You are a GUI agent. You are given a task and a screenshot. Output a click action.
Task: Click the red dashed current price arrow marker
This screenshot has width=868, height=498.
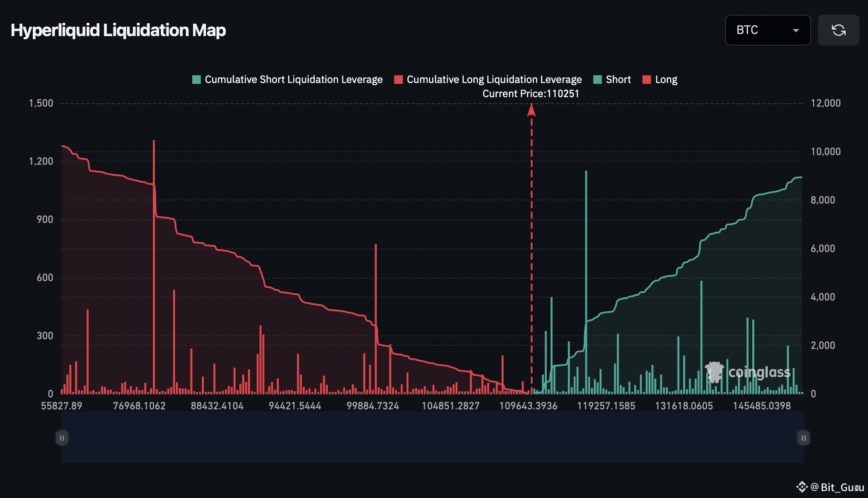[x=532, y=111]
